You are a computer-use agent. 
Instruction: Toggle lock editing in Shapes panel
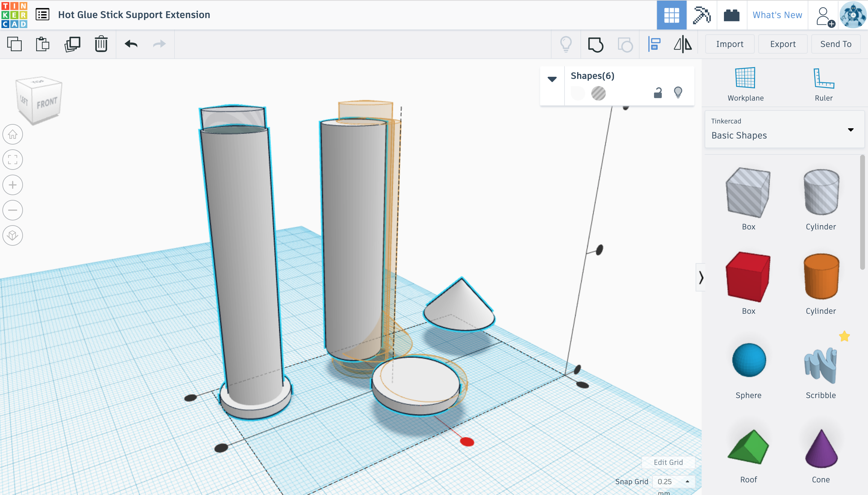coord(658,93)
